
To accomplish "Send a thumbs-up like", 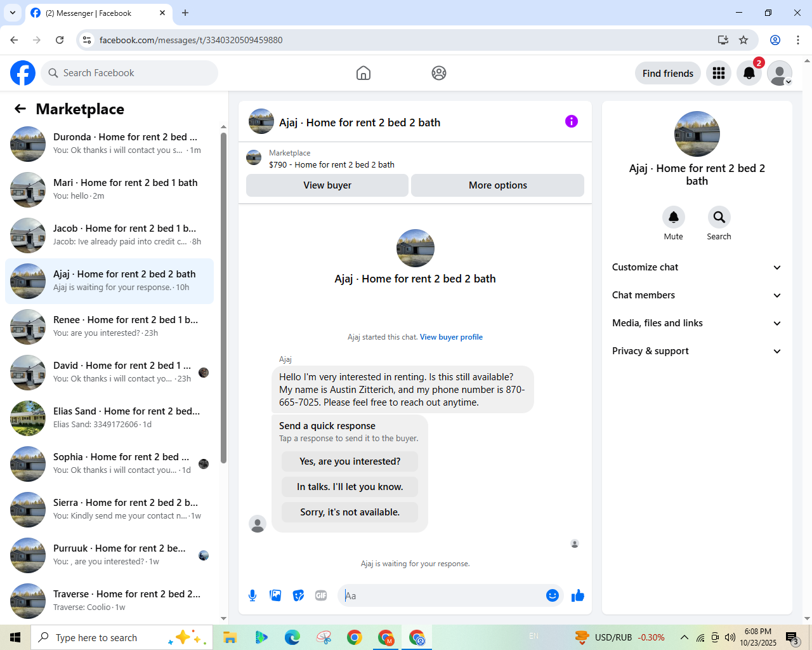I will 578,595.
